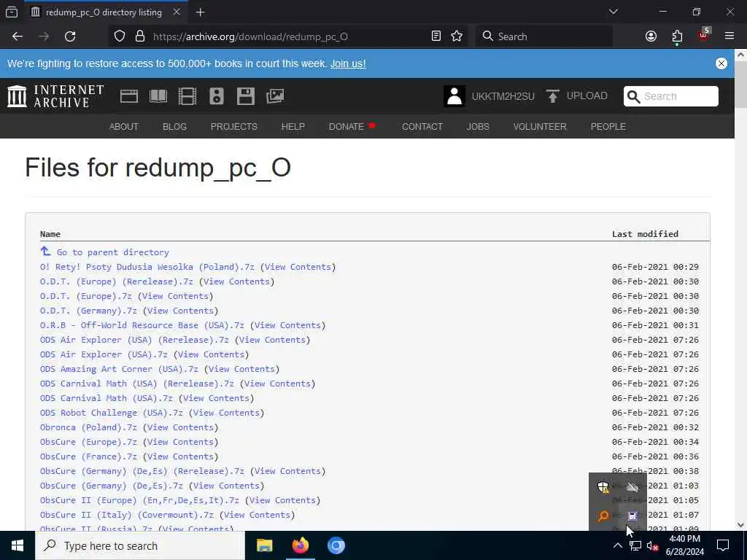
Task: Toggle reader view icon in address bar
Action: [x=436, y=36]
